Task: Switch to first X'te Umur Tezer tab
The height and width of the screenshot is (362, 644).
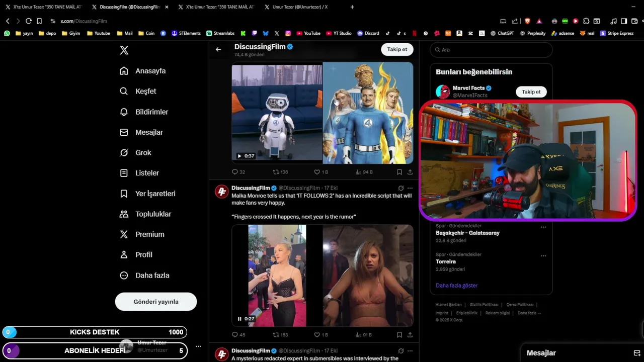Action: 44,7
